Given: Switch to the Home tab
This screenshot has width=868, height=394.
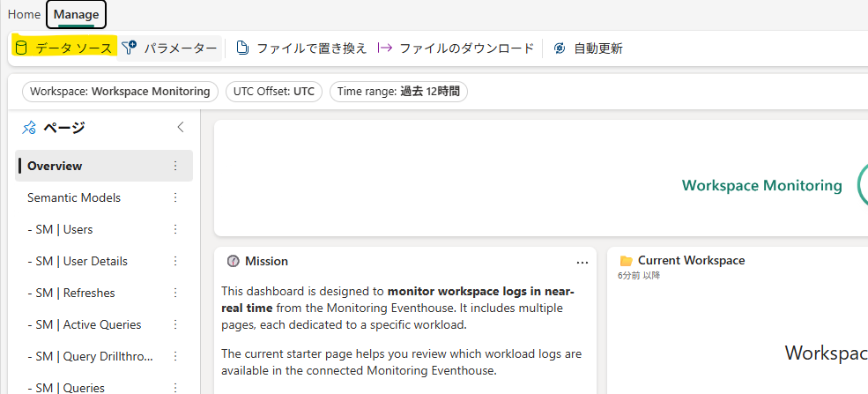Looking at the screenshot, I should coord(24,14).
